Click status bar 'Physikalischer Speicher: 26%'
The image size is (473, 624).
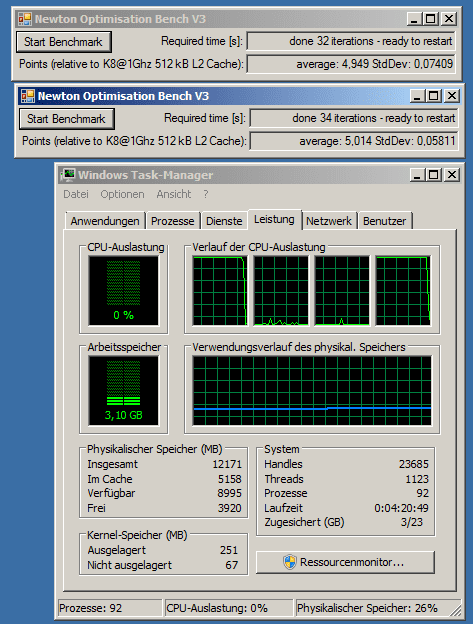pos(378,608)
